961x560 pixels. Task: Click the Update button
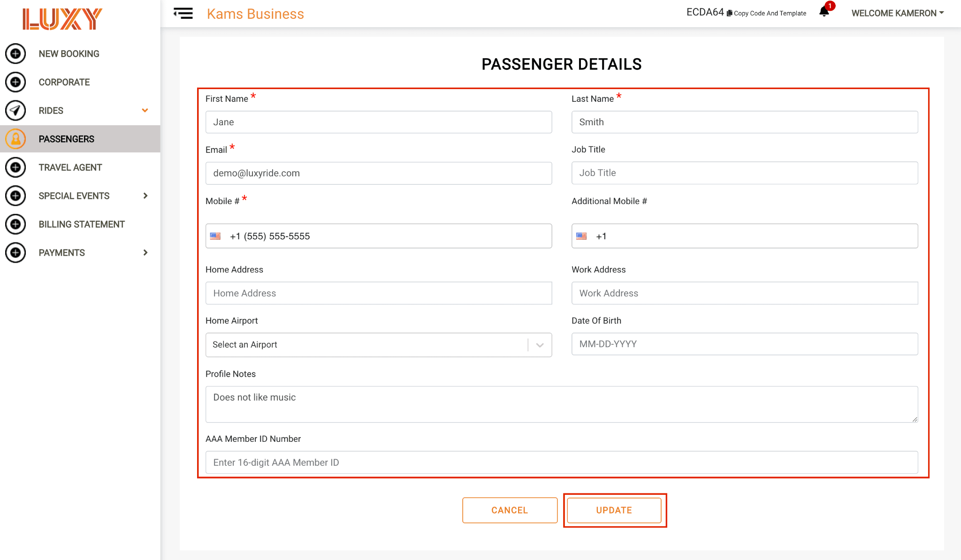pyautogui.click(x=614, y=510)
